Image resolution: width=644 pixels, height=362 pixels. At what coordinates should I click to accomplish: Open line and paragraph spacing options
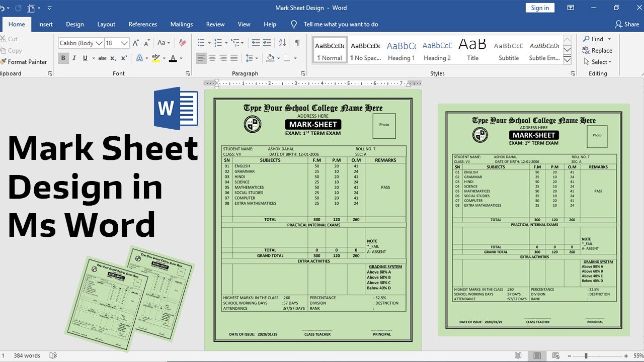(x=252, y=58)
